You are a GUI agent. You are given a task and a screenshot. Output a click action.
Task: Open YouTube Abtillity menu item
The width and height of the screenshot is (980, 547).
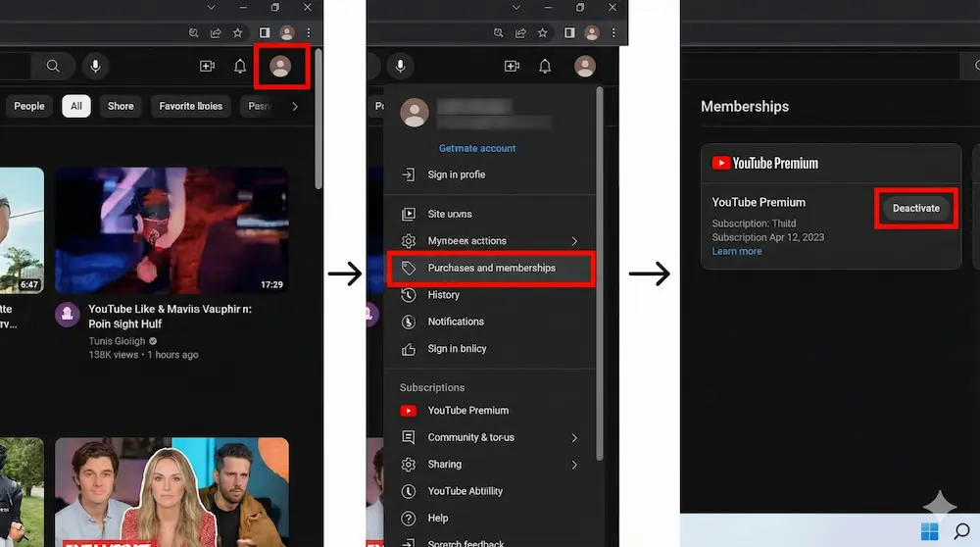point(491,491)
